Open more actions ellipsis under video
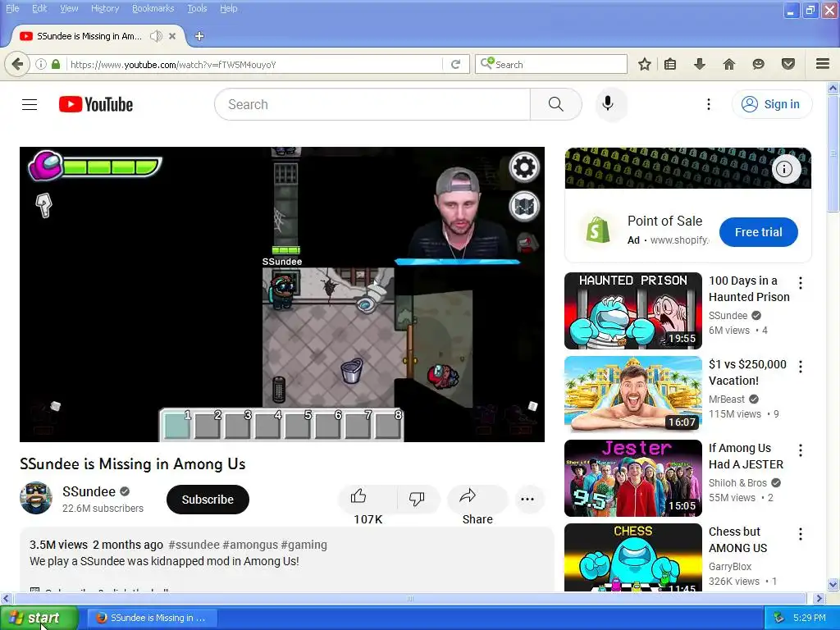The image size is (840, 630). pos(527,499)
